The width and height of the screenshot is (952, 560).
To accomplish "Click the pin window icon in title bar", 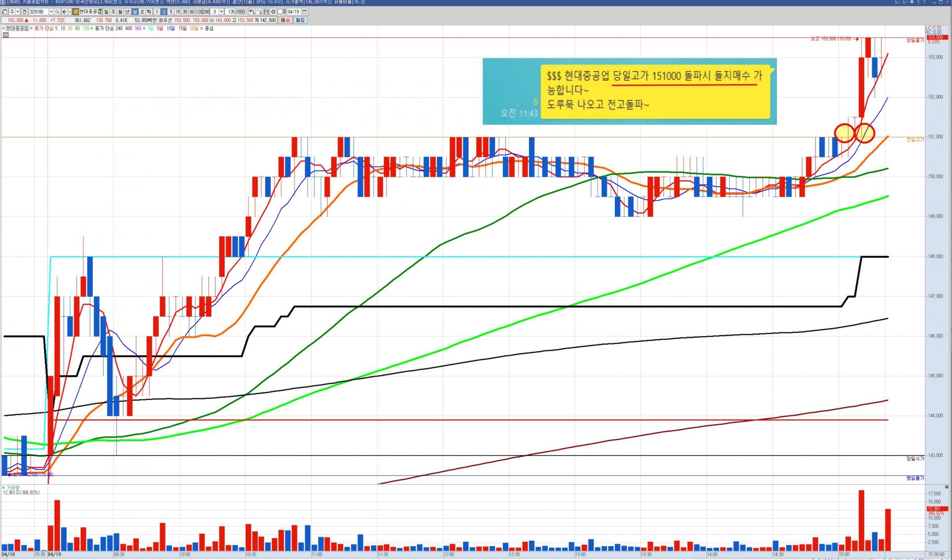I will 912,2.
